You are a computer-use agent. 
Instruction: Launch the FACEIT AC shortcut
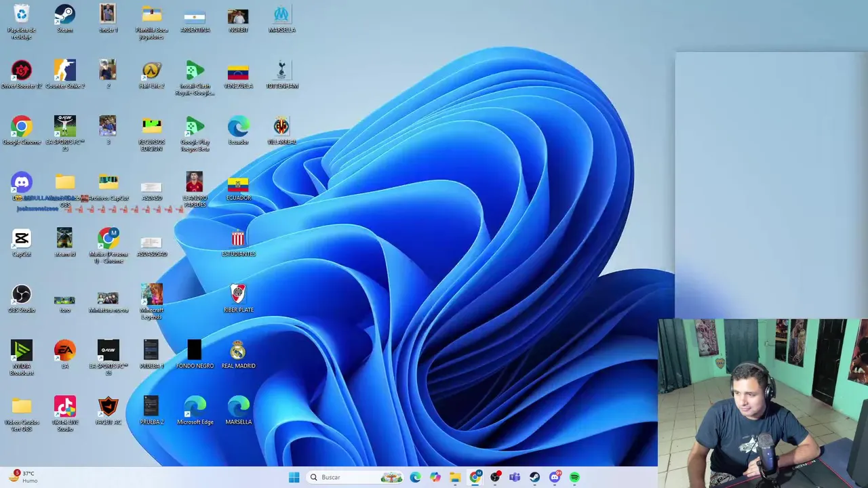(x=108, y=411)
